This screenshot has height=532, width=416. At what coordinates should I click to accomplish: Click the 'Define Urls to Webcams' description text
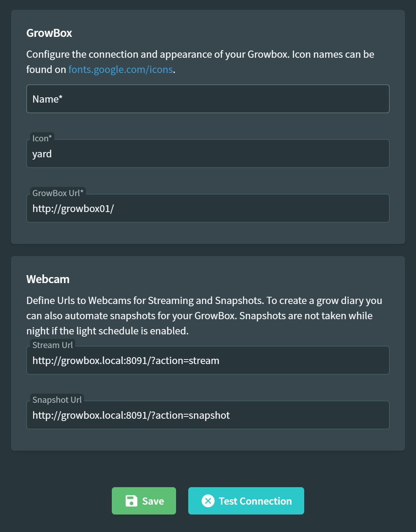144,301
